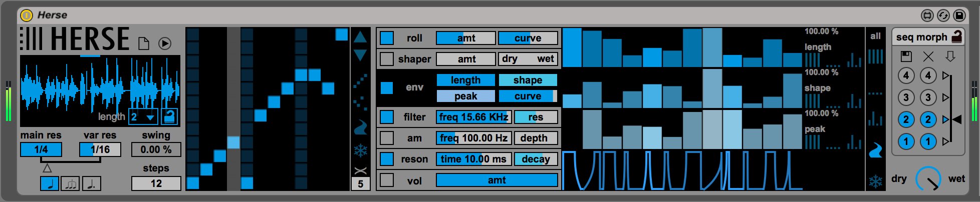Image resolution: width=980 pixels, height=202 pixels.
Task: Click the steps value 12 field
Action: 156,183
